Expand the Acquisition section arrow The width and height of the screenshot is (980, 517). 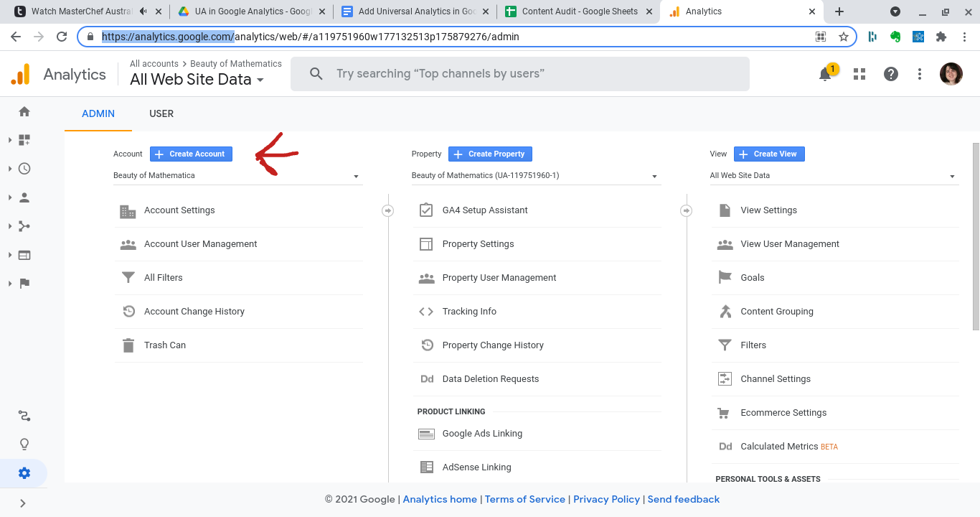[10, 226]
